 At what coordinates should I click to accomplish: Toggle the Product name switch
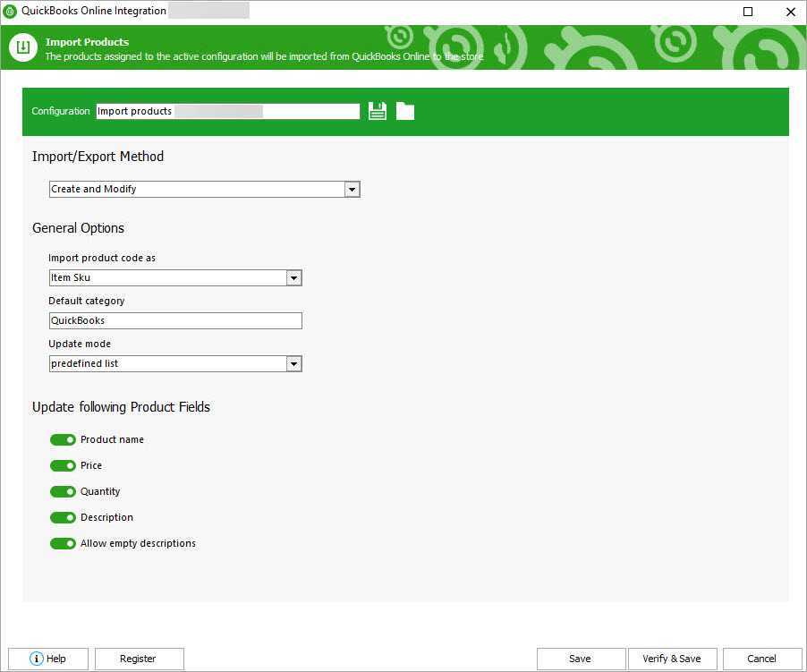(x=63, y=439)
